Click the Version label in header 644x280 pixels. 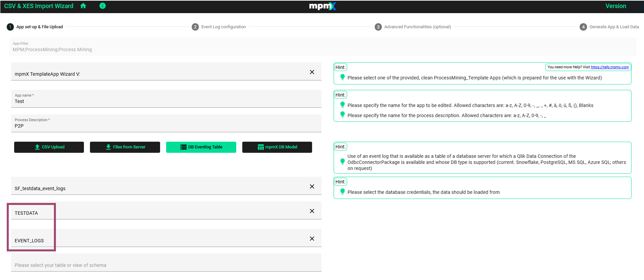[x=616, y=6]
